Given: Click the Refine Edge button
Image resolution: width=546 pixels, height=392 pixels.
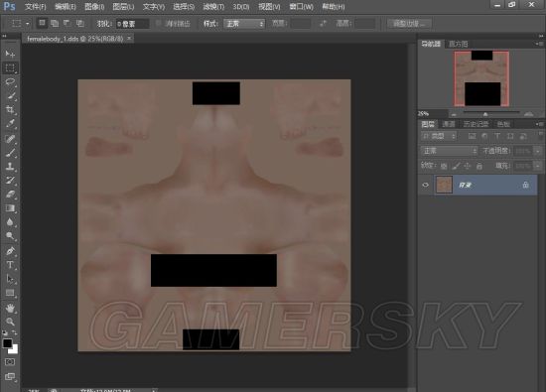Looking at the screenshot, I should (409, 24).
